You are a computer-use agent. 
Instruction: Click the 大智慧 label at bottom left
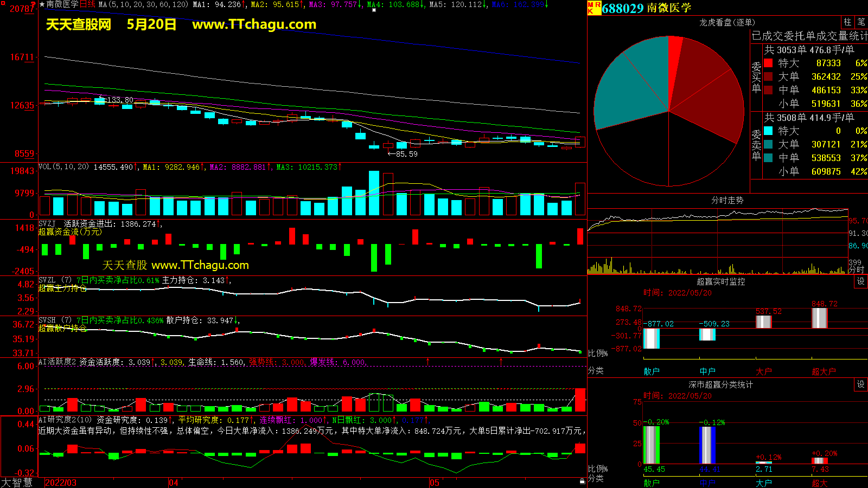click(x=17, y=483)
